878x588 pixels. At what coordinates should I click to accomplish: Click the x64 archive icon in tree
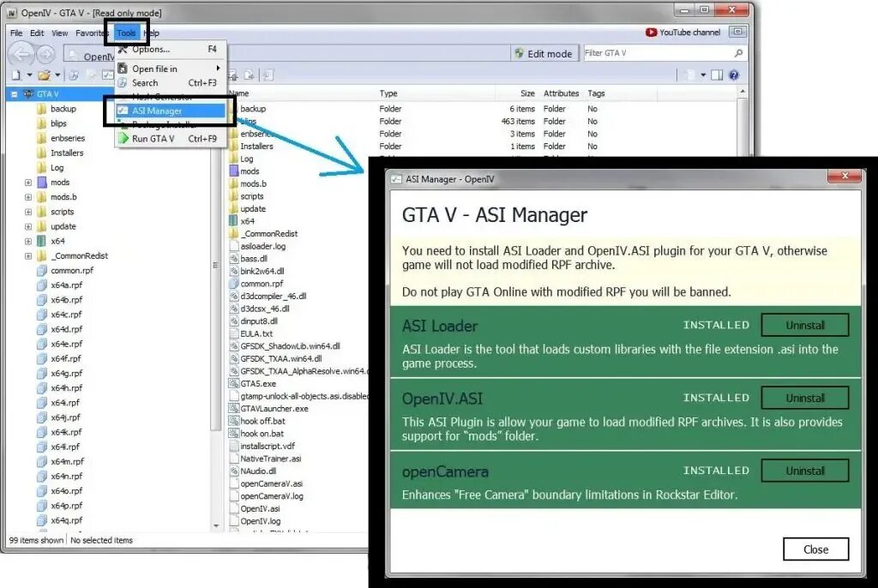(x=42, y=241)
